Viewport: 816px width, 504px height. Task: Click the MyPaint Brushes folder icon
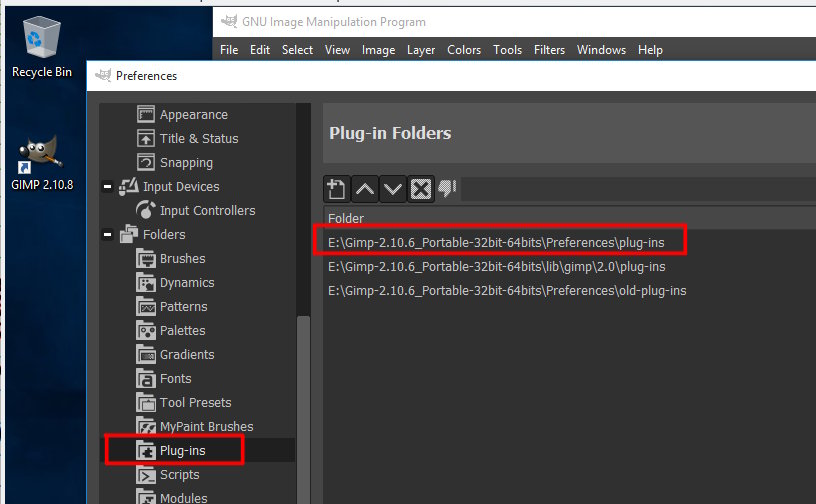(146, 426)
